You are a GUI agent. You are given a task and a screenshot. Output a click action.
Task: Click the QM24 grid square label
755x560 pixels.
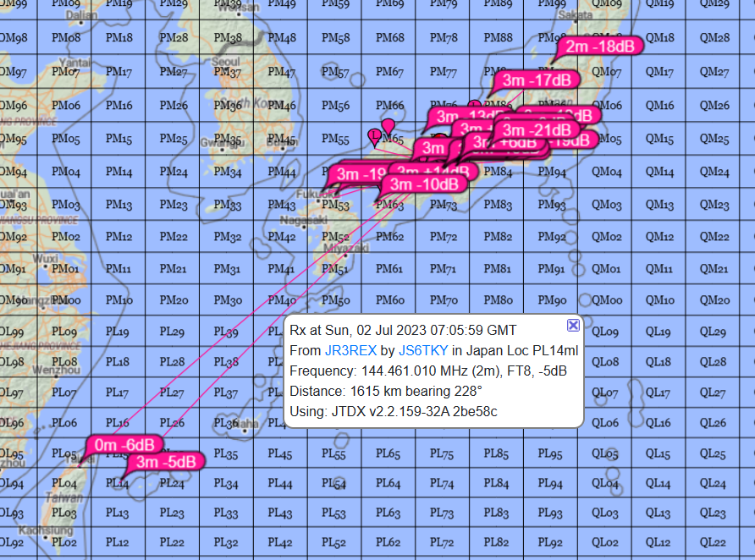click(x=714, y=172)
